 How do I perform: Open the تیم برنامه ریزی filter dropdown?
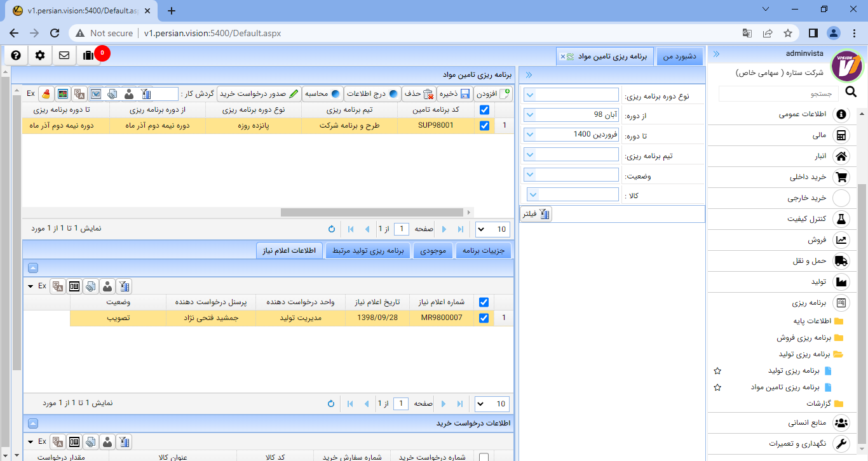pos(531,154)
